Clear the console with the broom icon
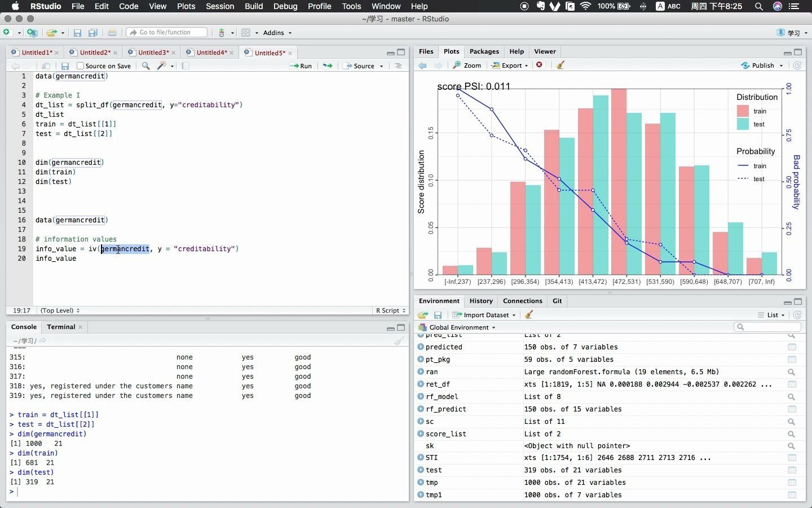 (399, 340)
